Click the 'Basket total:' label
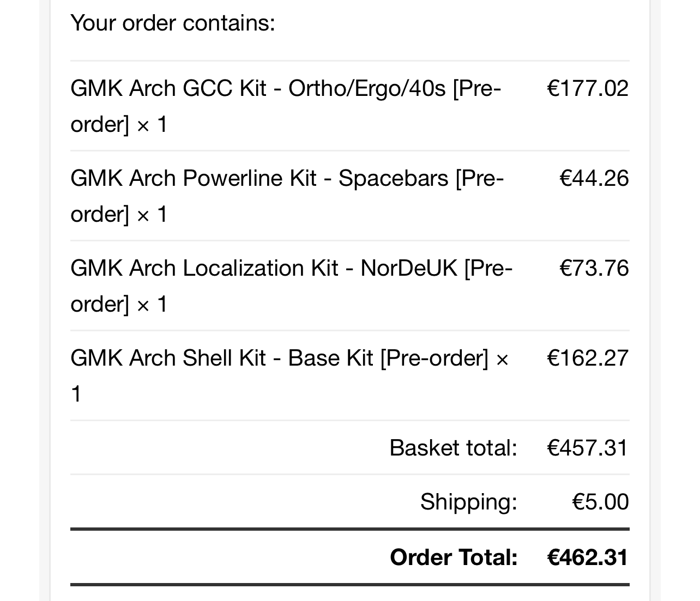This screenshot has width=700, height=601. coord(453,448)
